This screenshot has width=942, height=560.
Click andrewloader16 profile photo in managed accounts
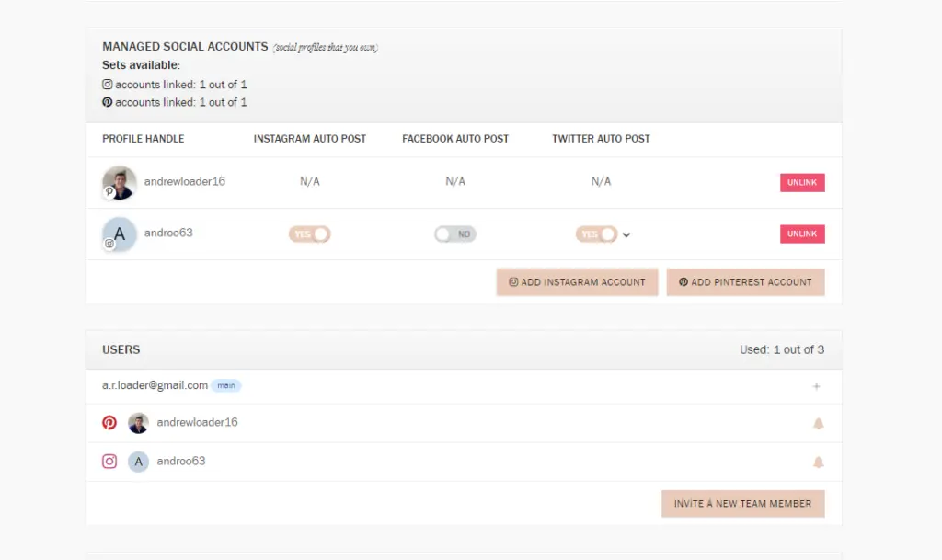[x=120, y=182]
